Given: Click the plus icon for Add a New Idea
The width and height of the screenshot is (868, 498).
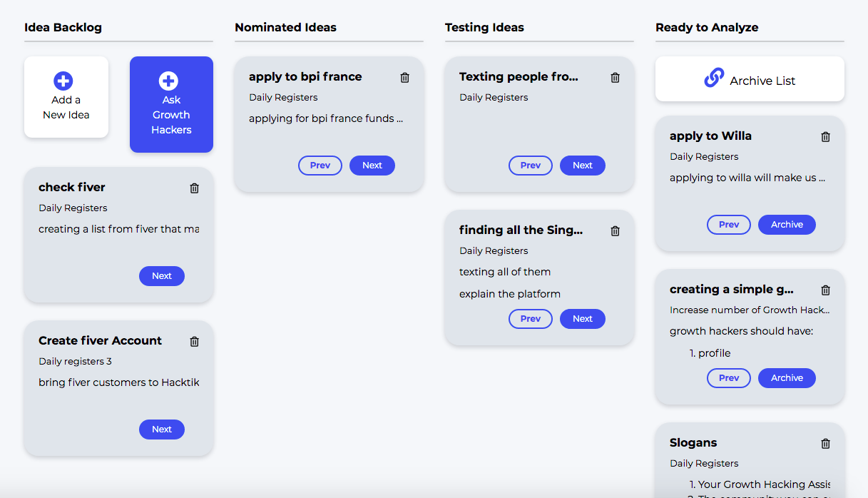Looking at the screenshot, I should (63, 81).
